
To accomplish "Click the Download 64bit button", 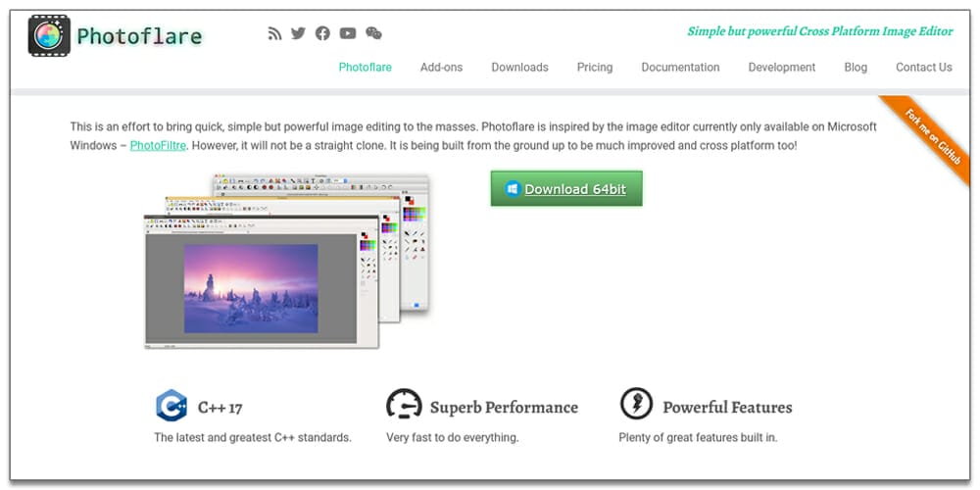I will (566, 189).
